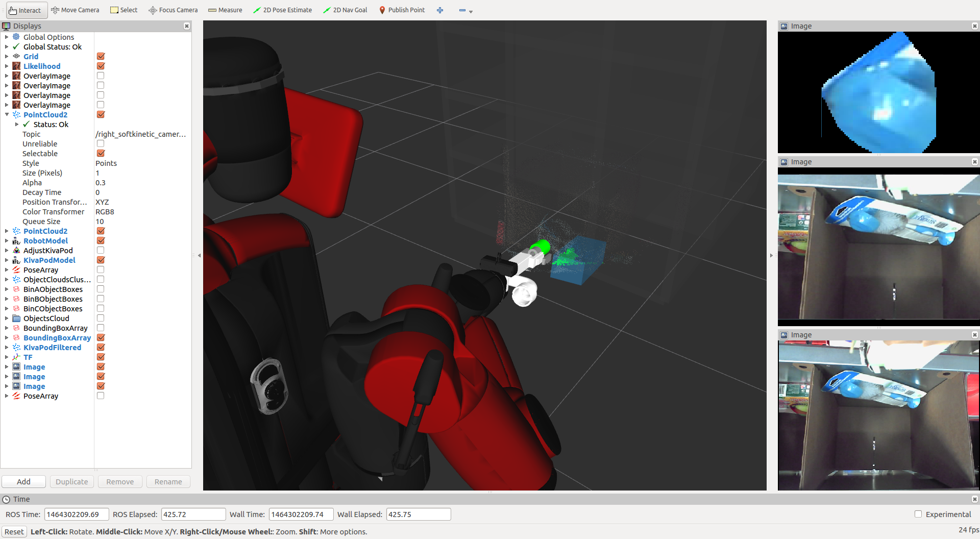Click the Reset button
This screenshot has width=980, height=539.
[x=14, y=531]
